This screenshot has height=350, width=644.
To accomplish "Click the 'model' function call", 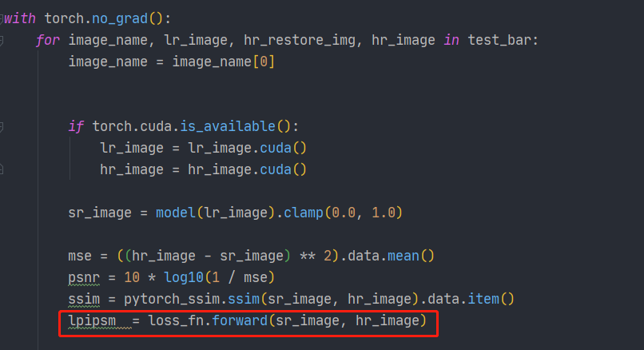I will tap(175, 213).
